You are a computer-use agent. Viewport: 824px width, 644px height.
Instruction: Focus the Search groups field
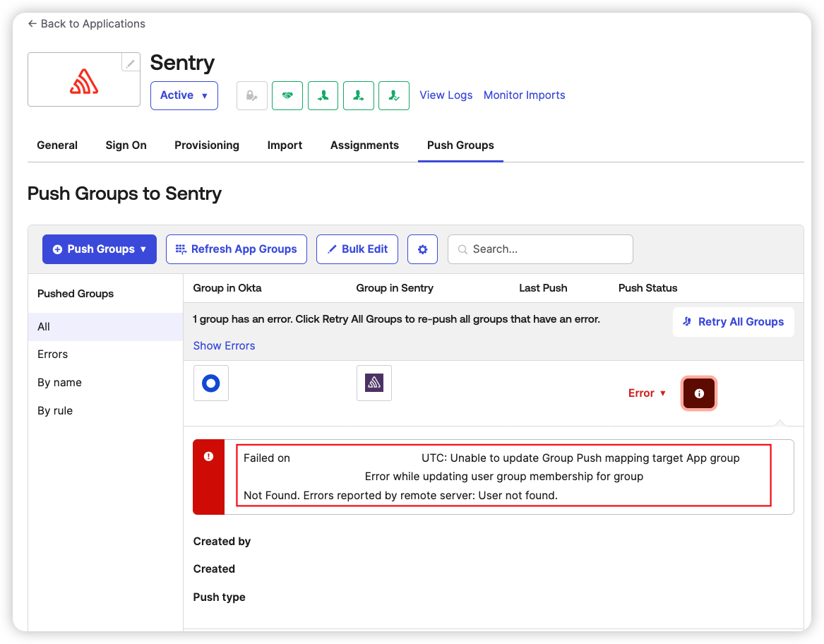[540, 249]
